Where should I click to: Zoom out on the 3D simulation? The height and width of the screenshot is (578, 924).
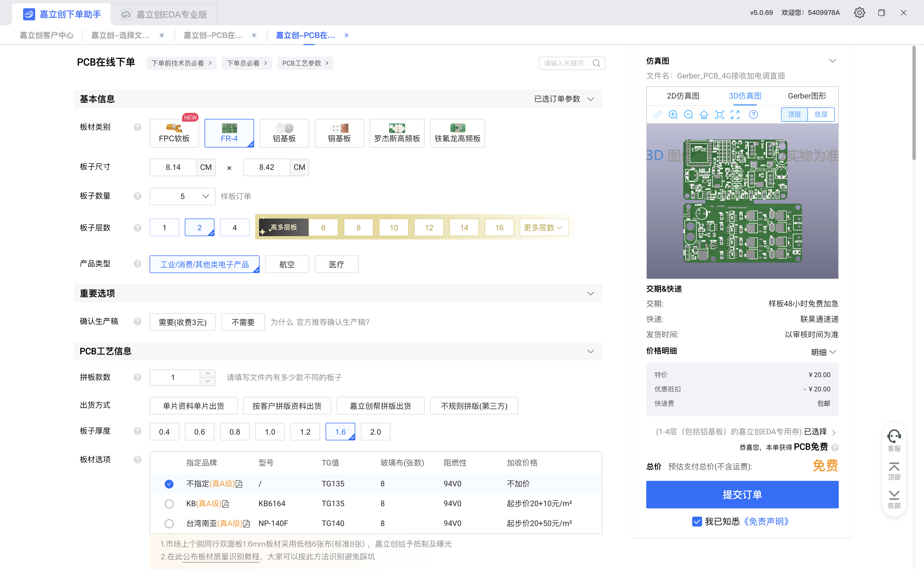688,115
